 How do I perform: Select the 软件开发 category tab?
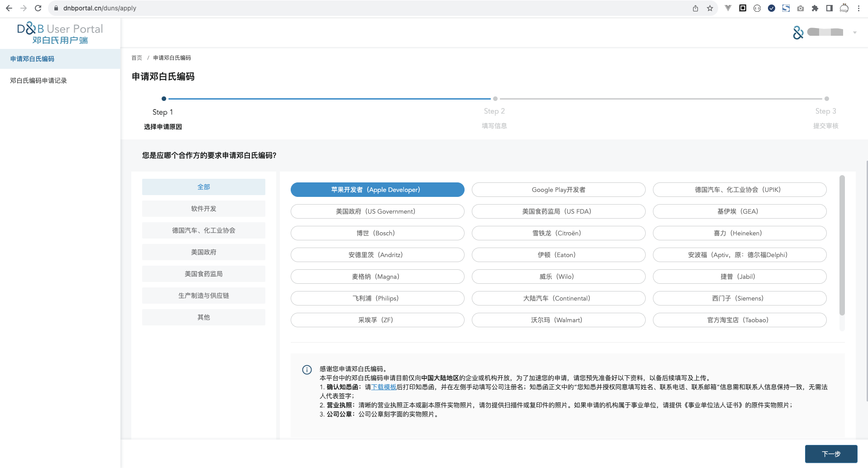pos(204,209)
